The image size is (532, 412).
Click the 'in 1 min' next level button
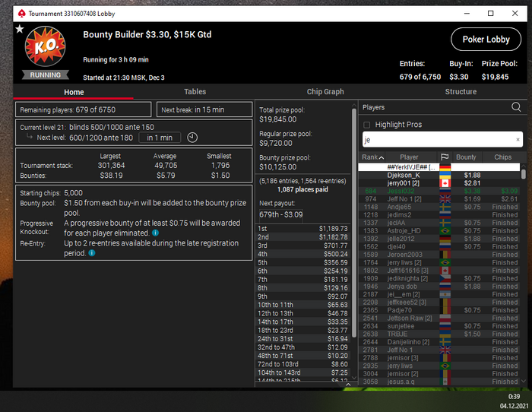click(160, 138)
